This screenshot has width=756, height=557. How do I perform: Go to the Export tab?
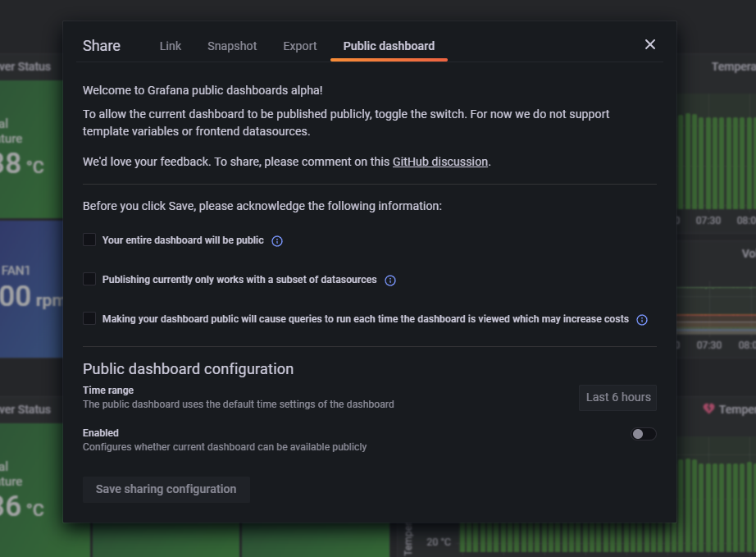300,46
